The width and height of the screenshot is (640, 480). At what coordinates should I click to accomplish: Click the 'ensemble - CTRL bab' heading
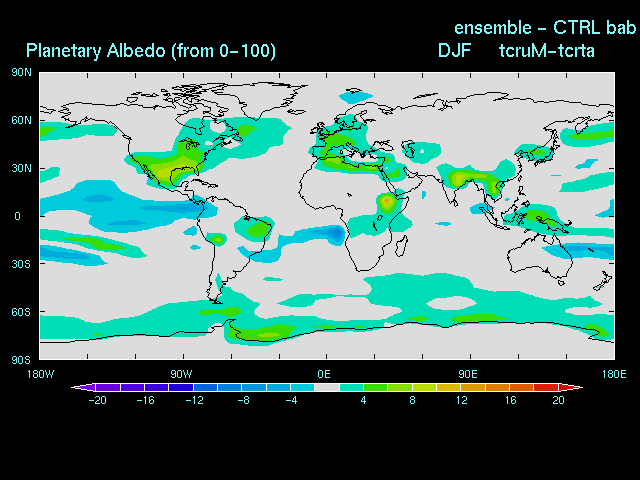[x=545, y=26]
